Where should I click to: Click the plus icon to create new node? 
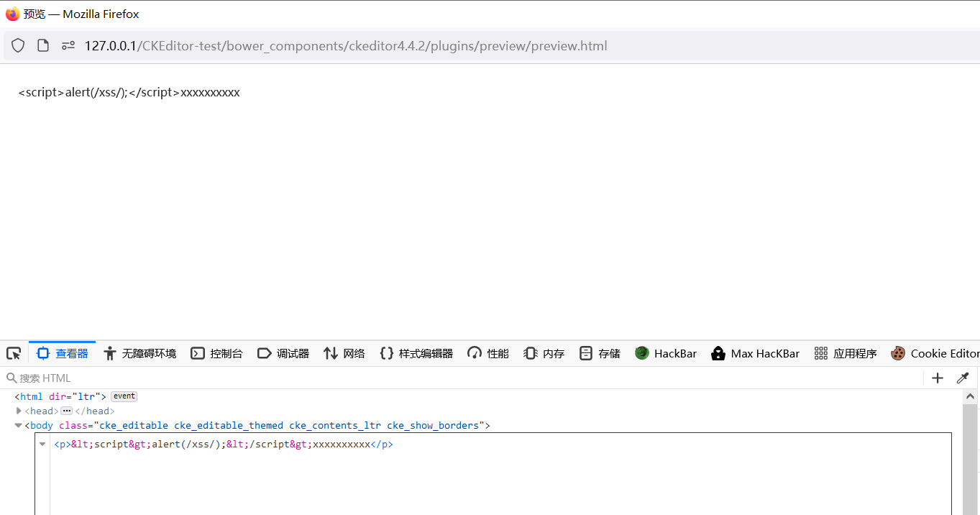(x=937, y=378)
